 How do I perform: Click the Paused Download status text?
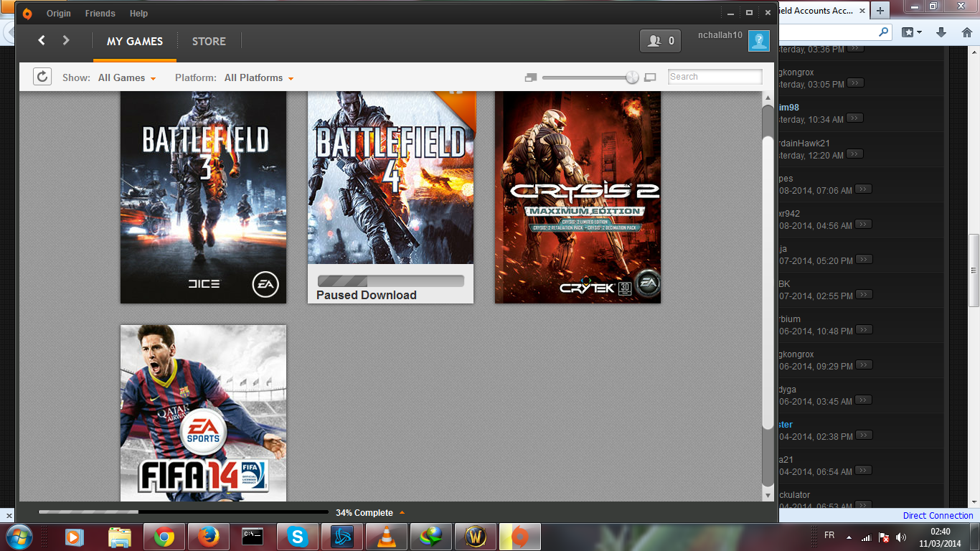(x=366, y=295)
